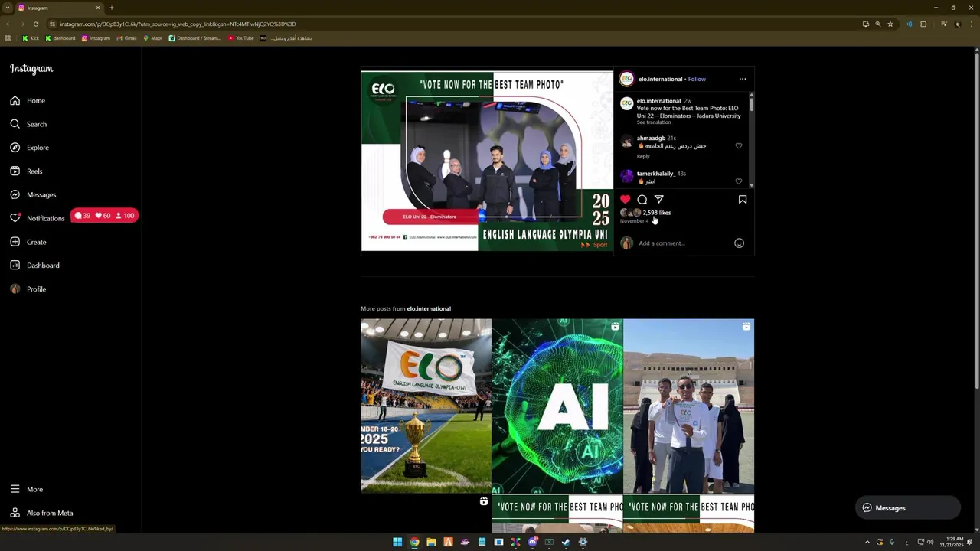Click Also from Meta link
The width and height of the screenshot is (980, 551).
coord(41,513)
